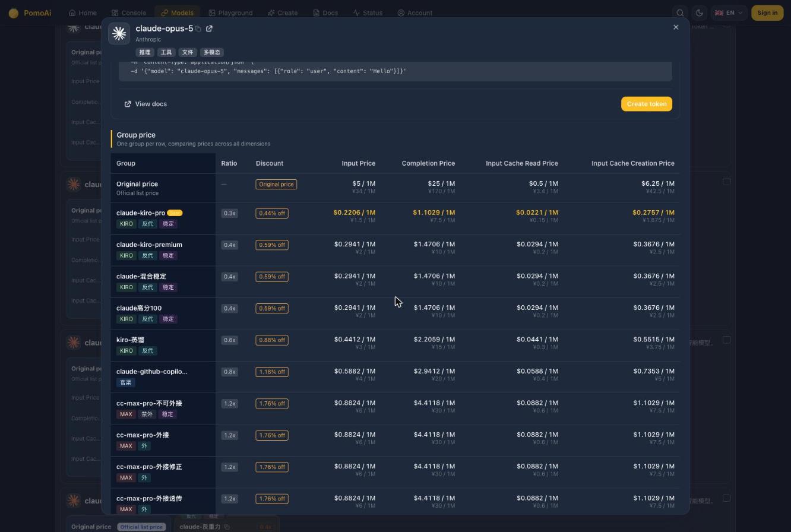791x532 pixels.
Task: Open the search icon in header
Action: tap(681, 12)
